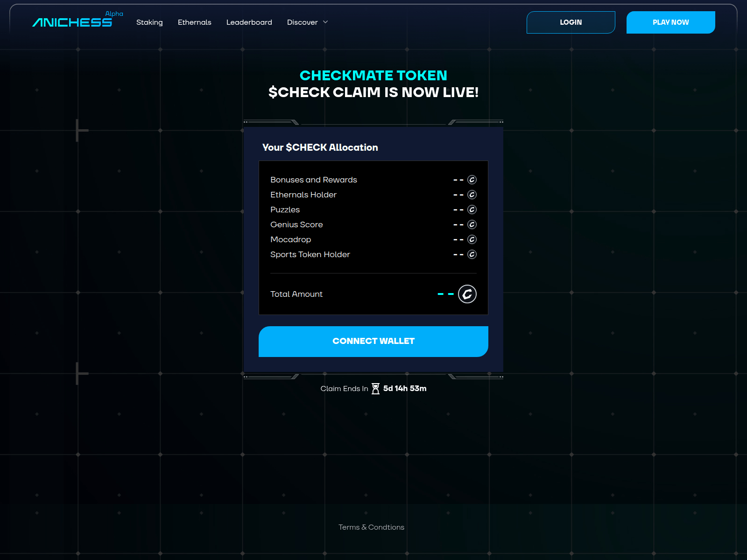Click the $CHECK coin icon for Puzzles
The height and width of the screenshot is (560, 747).
point(472,210)
